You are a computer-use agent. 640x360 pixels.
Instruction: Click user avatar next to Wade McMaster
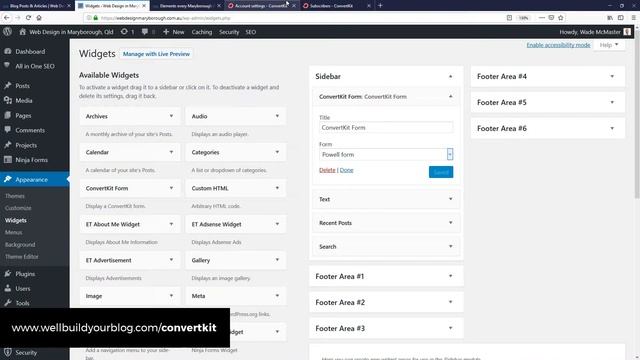point(627,32)
